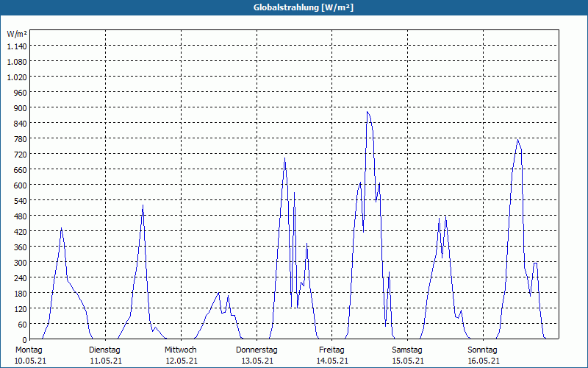Screen dimensions: 588x368
Task: Click the 900 y-axis value
Action: (x=21, y=108)
